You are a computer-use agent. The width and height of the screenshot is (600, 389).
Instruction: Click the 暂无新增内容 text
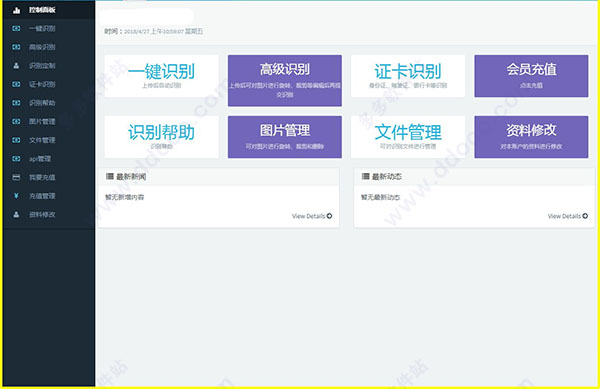coord(125,197)
